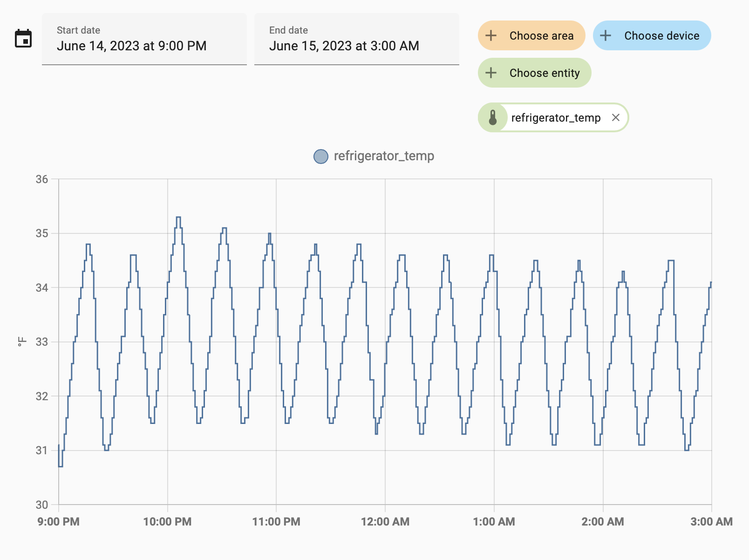Open the calendar date range picker icon

click(x=23, y=39)
